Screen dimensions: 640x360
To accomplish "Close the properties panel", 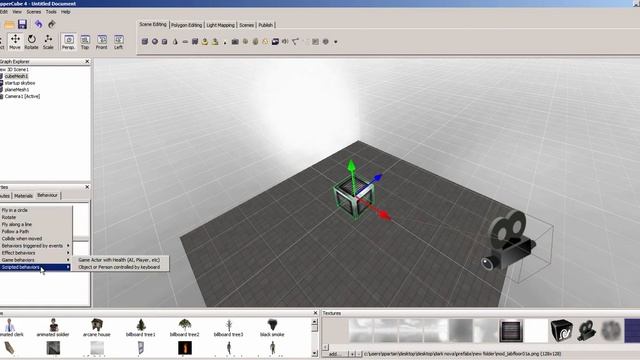I will click(x=87, y=187).
